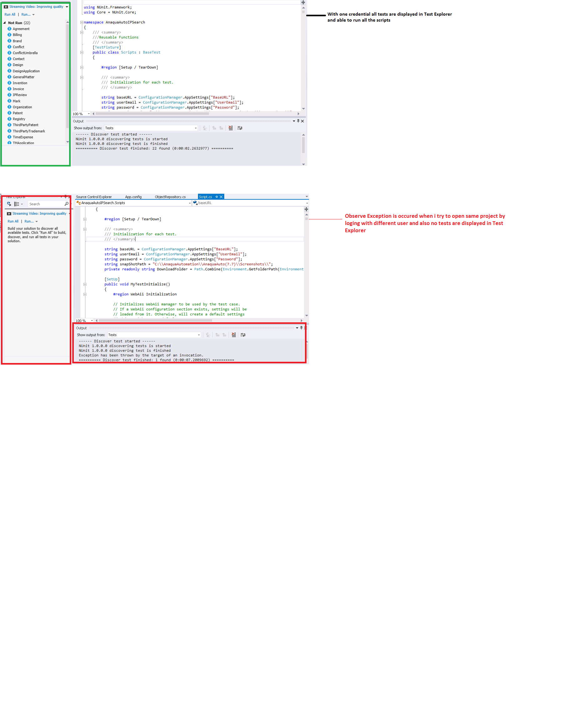Click the magnifier icon in the Search box
The width and height of the screenshot is (588, 701).
[66, 204]
